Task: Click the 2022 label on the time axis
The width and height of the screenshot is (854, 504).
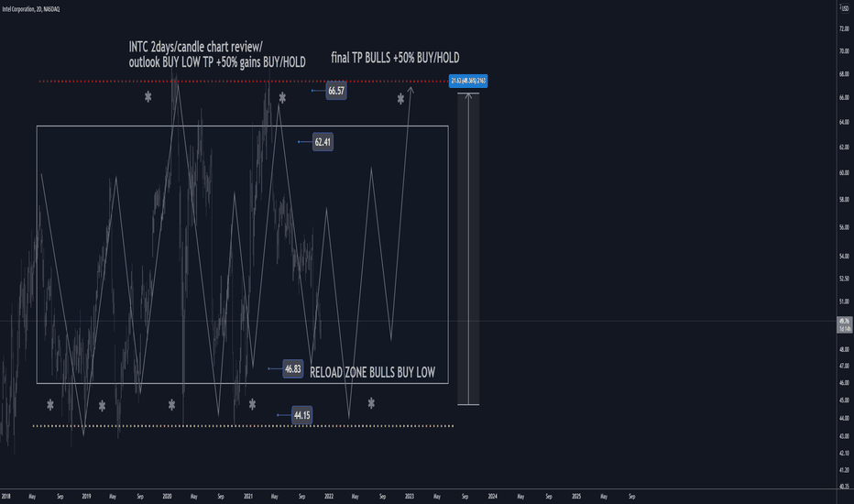Action: coord(329,497)
